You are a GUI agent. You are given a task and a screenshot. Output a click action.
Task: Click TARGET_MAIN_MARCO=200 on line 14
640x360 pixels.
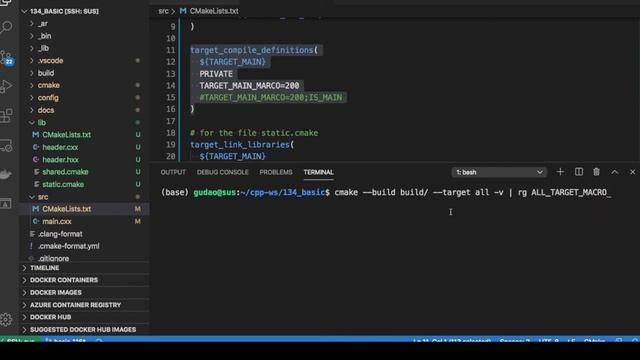[249, 86]
